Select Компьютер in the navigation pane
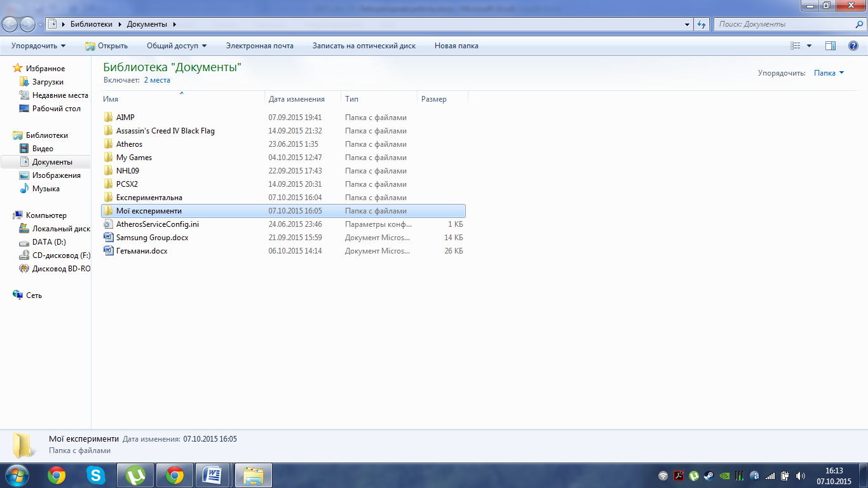 click(x=46, y=215)
